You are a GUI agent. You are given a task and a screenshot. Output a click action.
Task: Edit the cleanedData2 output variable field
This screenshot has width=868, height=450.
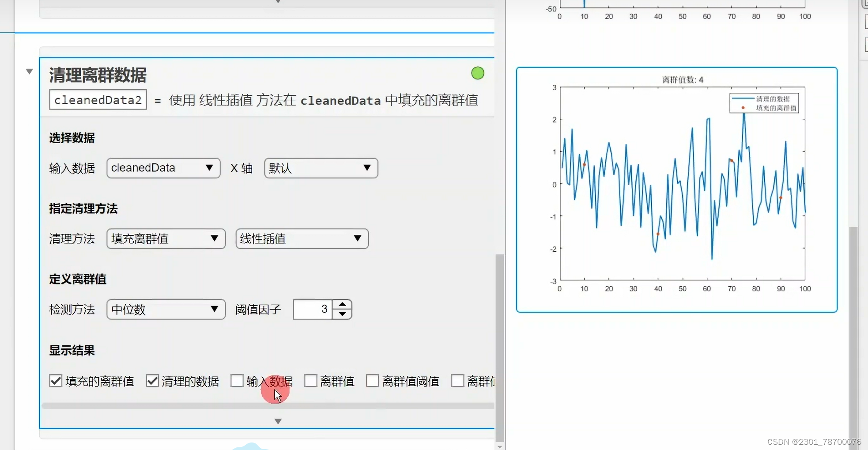[98, 100]
